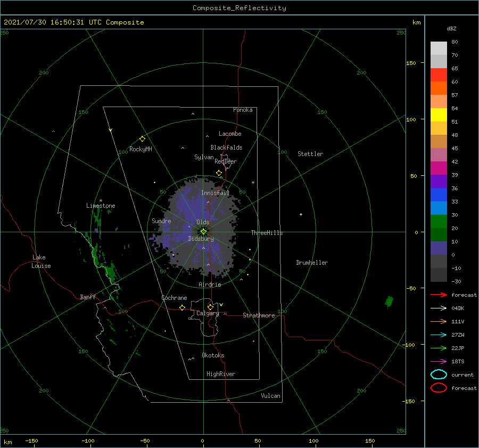Click the HighRiver town label
The image size is (479, 448).
coord(220,374)
